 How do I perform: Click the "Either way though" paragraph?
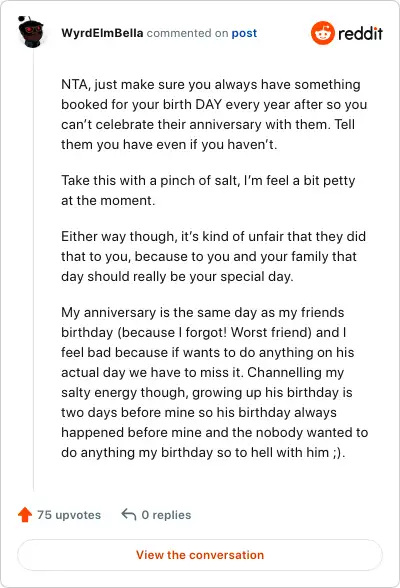click(x=213, y=256)
